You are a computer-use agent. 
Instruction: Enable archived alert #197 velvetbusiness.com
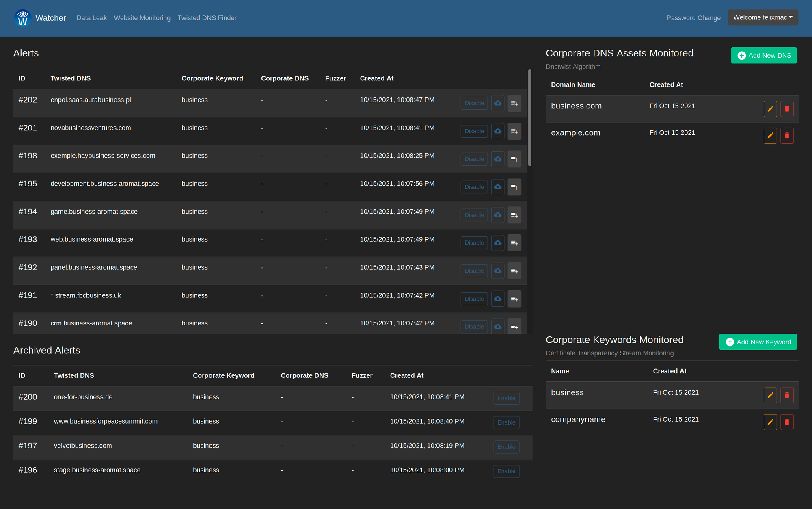pos(506,447)
